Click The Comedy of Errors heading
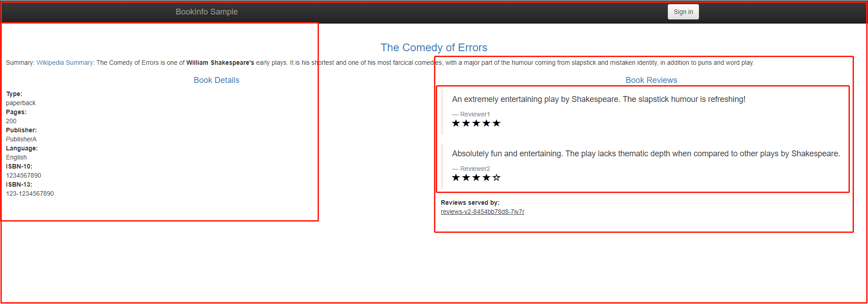 tap(434, 48)
